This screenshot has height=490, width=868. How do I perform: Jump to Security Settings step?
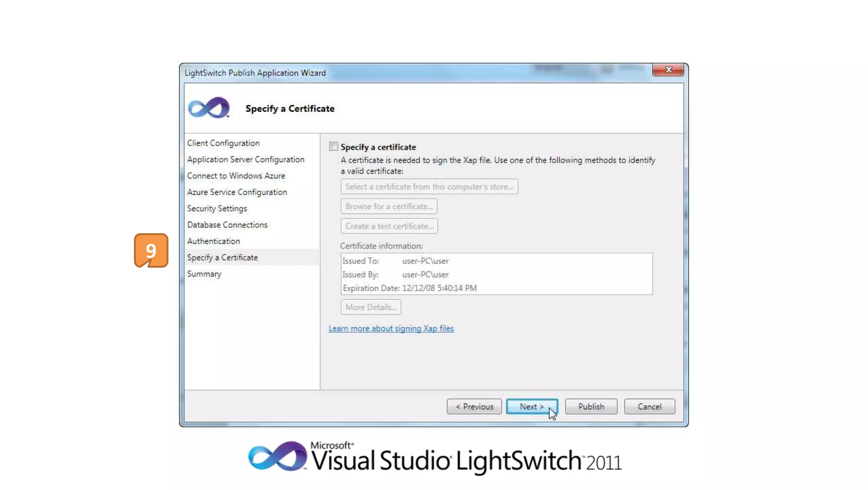coord(217,209)
